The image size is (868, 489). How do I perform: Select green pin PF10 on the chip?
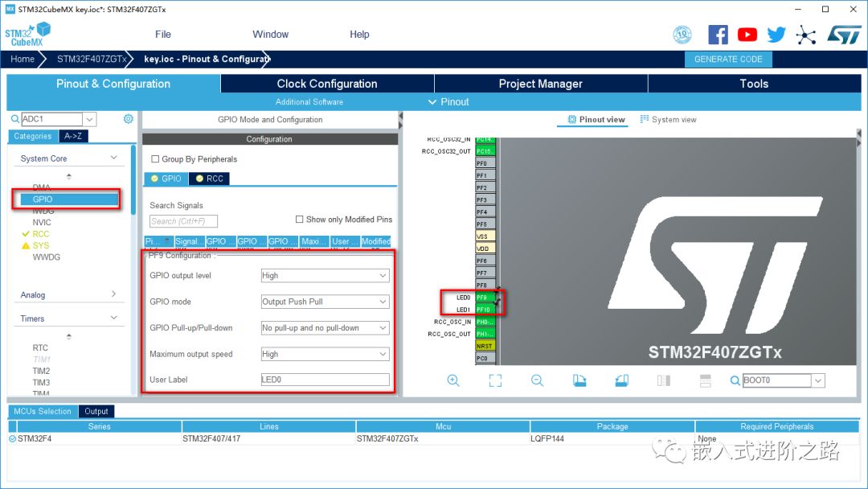pos(485,310)
